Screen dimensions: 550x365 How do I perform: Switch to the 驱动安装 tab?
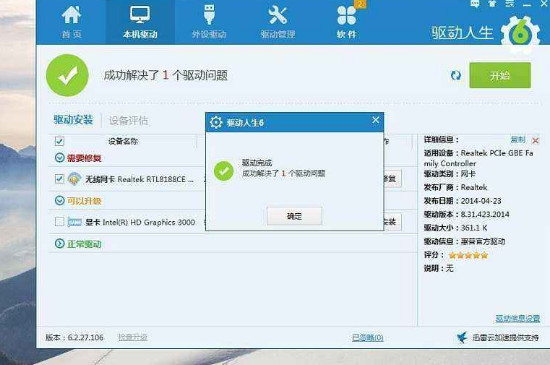tap(73, 120)
